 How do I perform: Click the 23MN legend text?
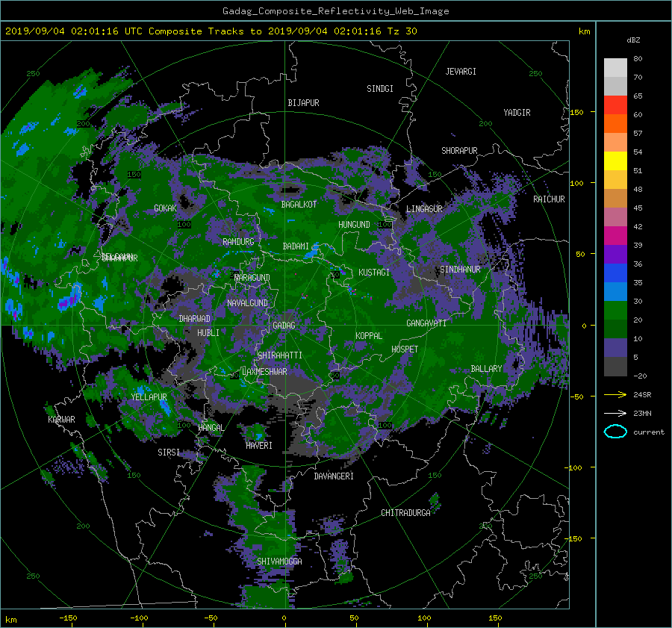[x=642, y=413]
